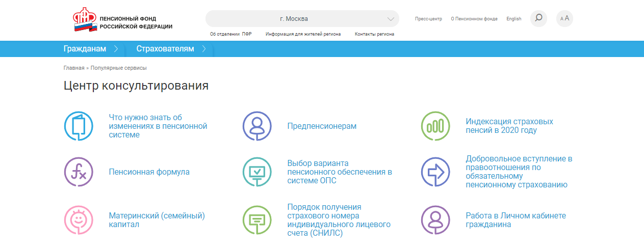Open the О Пенсионном фонде menu item

coord(474,19)
